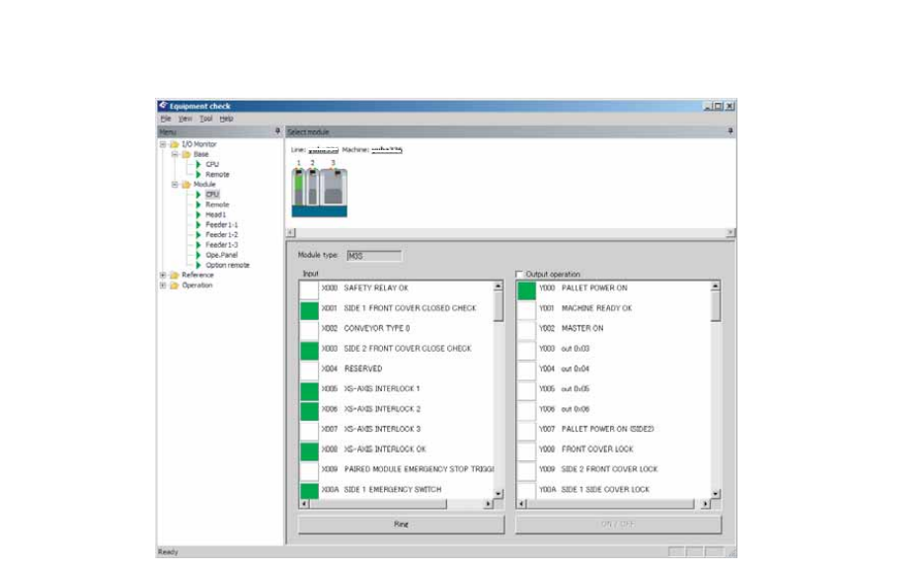Click the Equipment check title bar icon
The image size is (924, 574).
pos(163,106)
